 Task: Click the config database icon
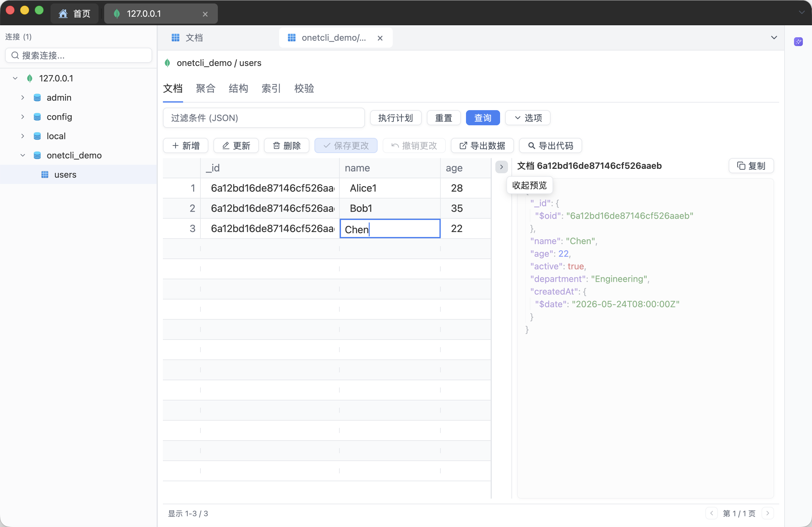37,117
